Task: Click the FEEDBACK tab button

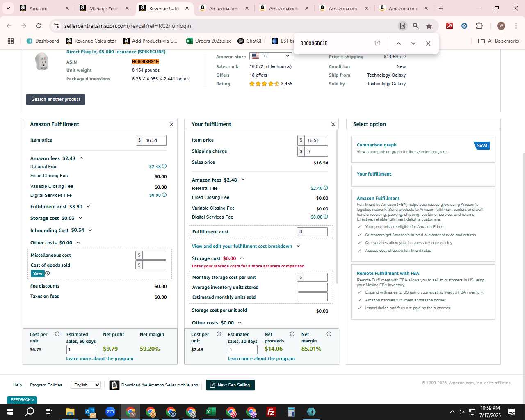Action: 22,400
